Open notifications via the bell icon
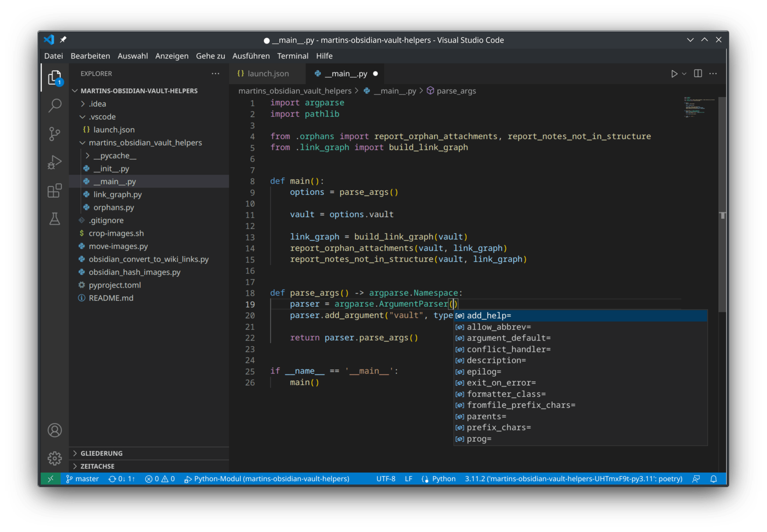The width and height of the screenshot is (767, 532). click(713, 479)
